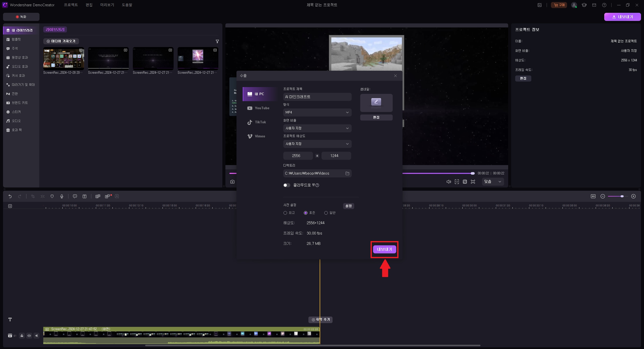644x349 pixels.
Task: Take a preview snapshot with camera icon
Action: pyautogui.click(x=232, y=182)
